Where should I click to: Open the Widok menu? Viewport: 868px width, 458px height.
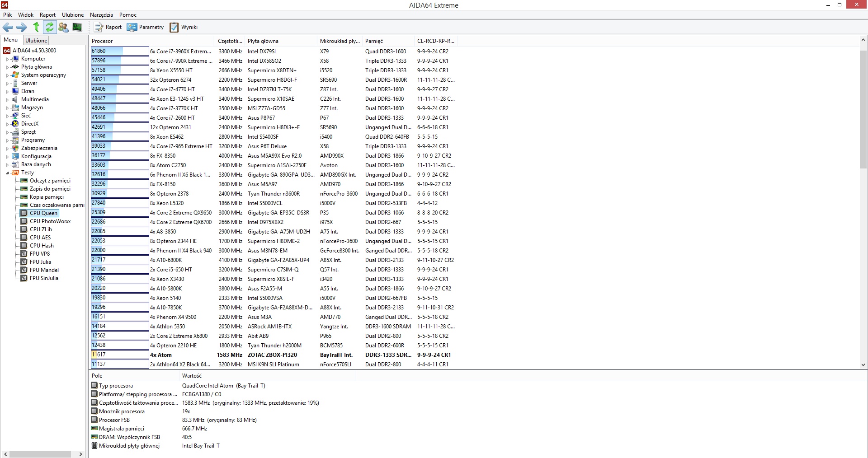point(26,15)
